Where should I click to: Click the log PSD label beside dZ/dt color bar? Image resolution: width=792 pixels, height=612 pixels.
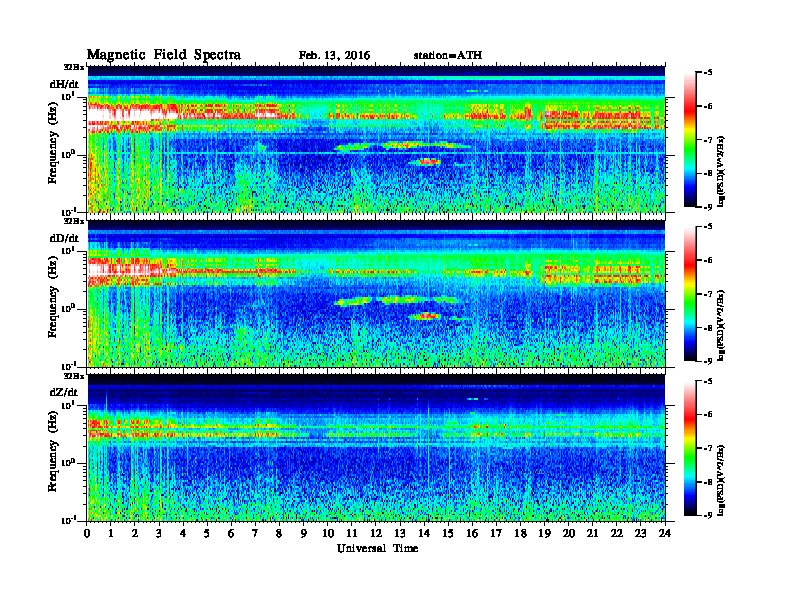(x=721, y=480)
